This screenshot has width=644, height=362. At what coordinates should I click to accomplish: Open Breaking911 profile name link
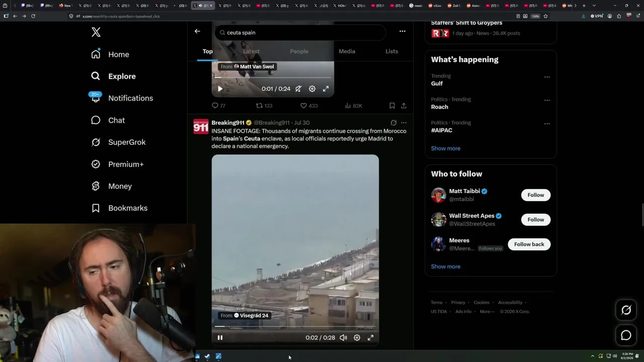point(228,123)
